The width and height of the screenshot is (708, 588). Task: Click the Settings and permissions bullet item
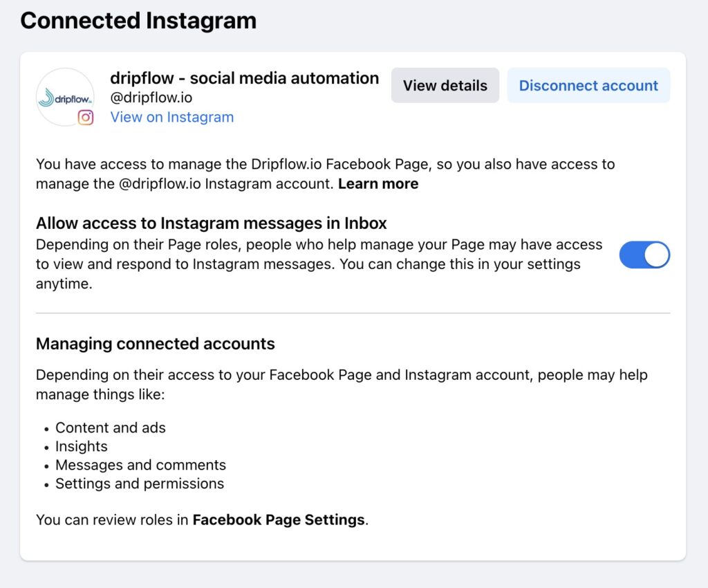click(x=140, y=484)
